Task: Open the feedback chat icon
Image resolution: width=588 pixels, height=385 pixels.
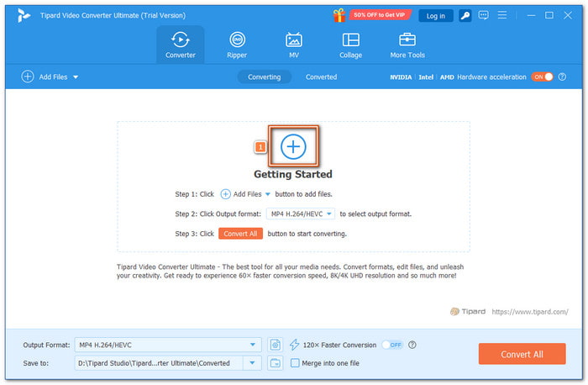Action: click(483, 15)
